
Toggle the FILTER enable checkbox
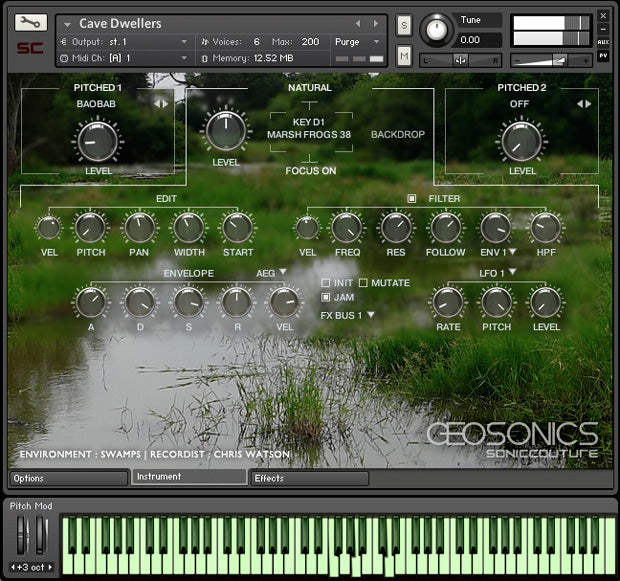tap(412, 199)
